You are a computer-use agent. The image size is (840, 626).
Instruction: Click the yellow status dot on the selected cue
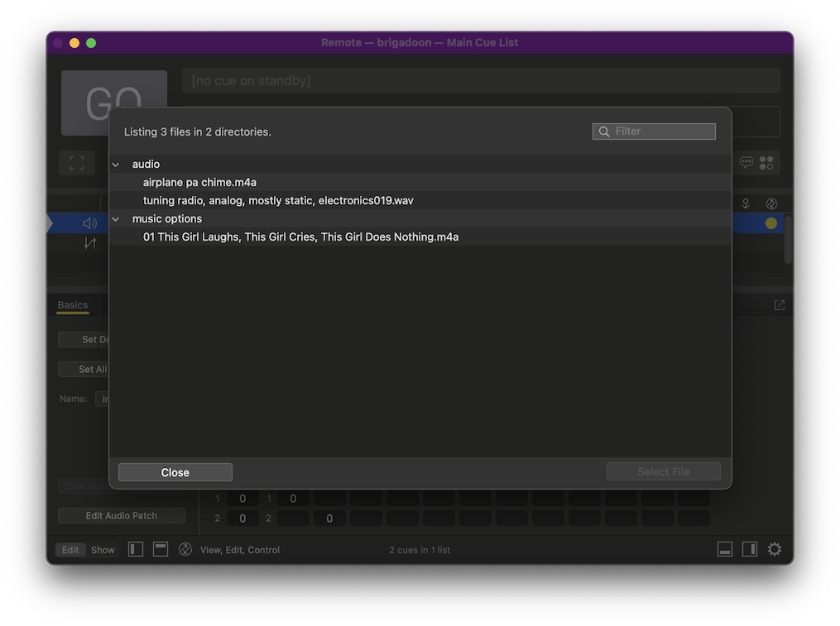coord(770,222)
